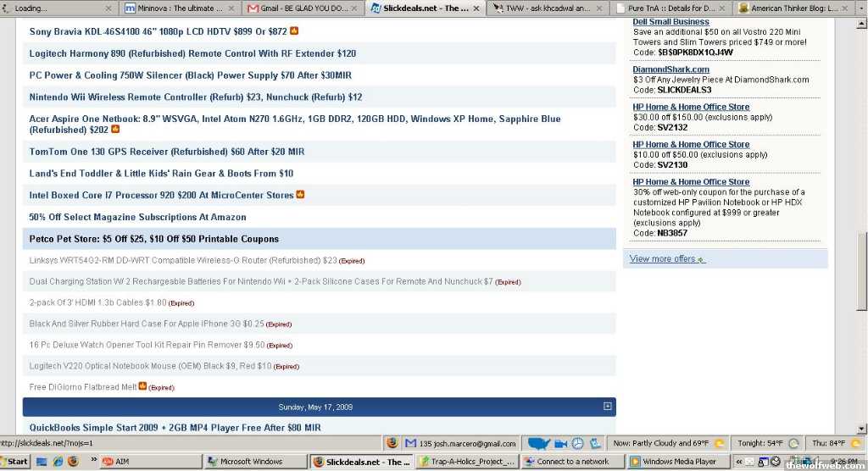Viewport: 868px width, 471px height.
Task: Open the QuickBooks Simple Start 2009 deal
Action: click(x=175, y=427)
